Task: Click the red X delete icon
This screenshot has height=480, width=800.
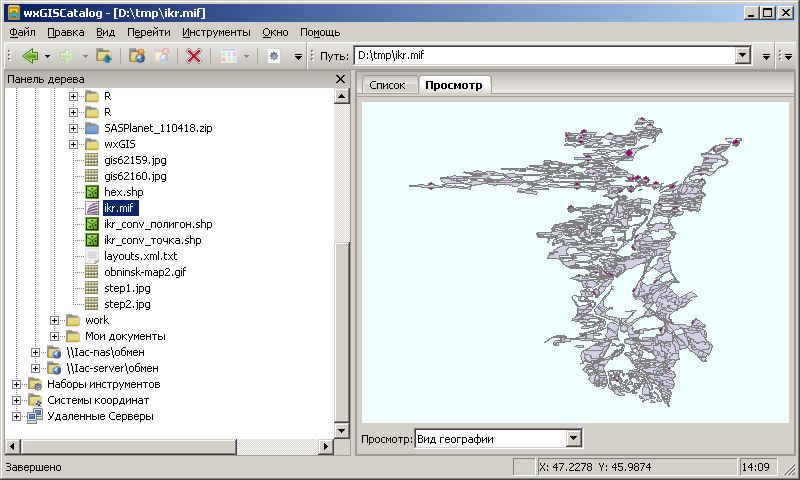Action: 194,56
